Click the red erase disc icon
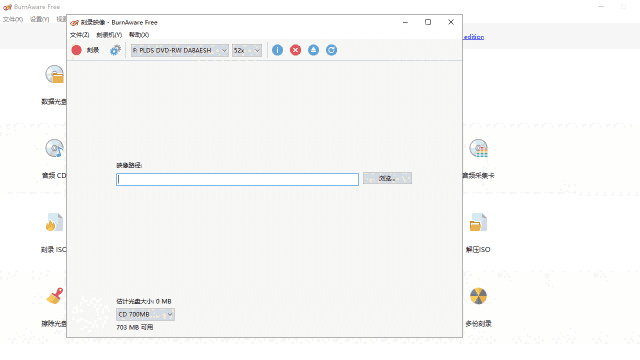 click(296, 50)
